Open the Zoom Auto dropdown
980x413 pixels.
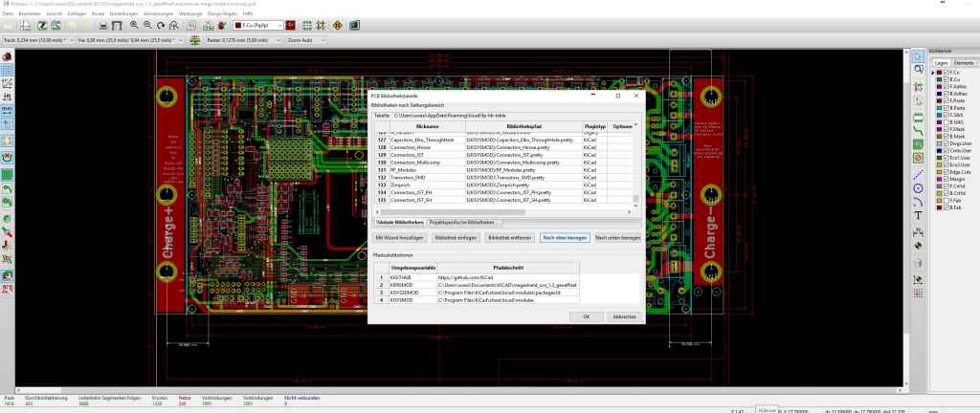tap(305, 40)
